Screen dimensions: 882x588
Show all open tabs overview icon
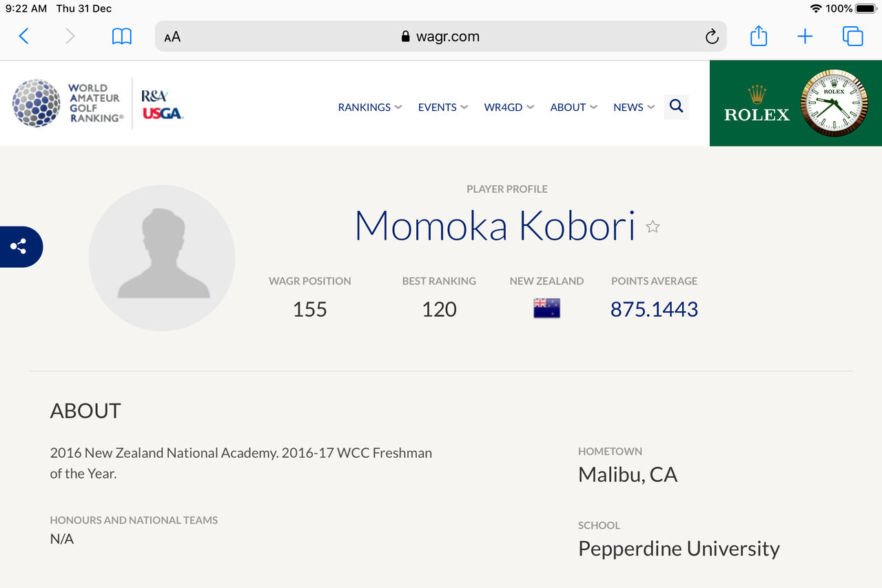point(853,36)
